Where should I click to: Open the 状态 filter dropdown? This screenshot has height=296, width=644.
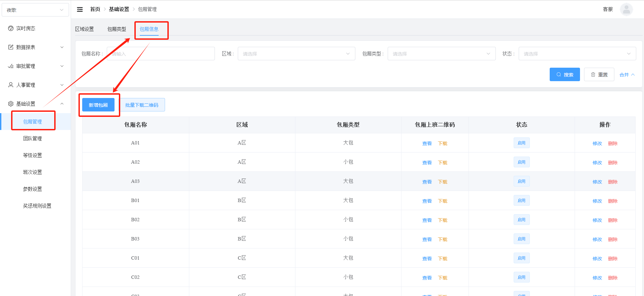[577, 54]
